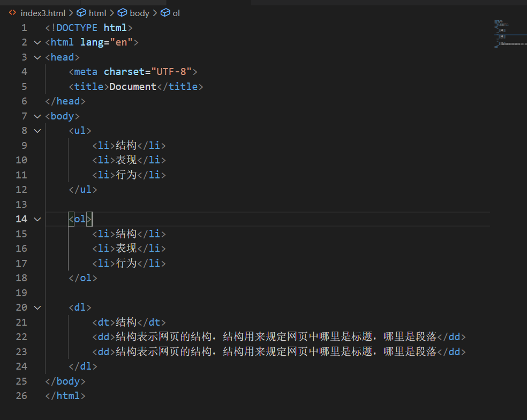
Task: Click the 表现 text on line 16
Action: click(x=126, y=248)
